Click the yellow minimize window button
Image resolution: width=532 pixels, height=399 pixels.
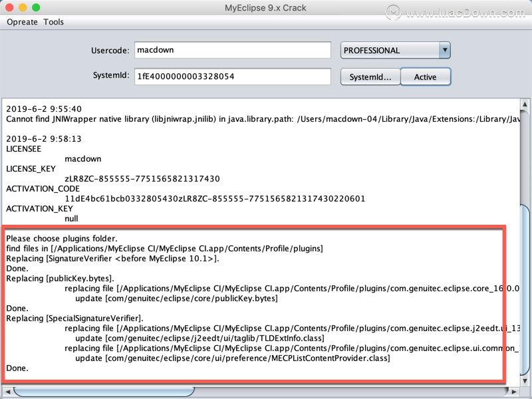coord(23,7)
